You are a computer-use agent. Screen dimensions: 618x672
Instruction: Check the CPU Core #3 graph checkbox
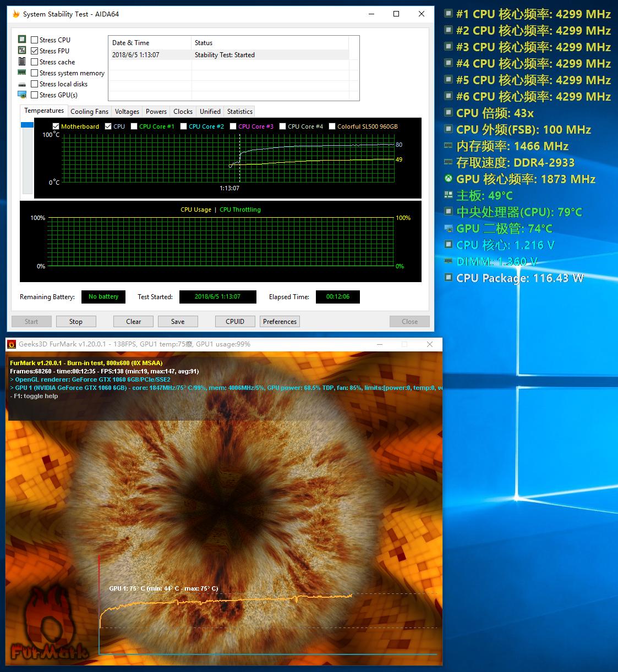click(x=233, y=126)
